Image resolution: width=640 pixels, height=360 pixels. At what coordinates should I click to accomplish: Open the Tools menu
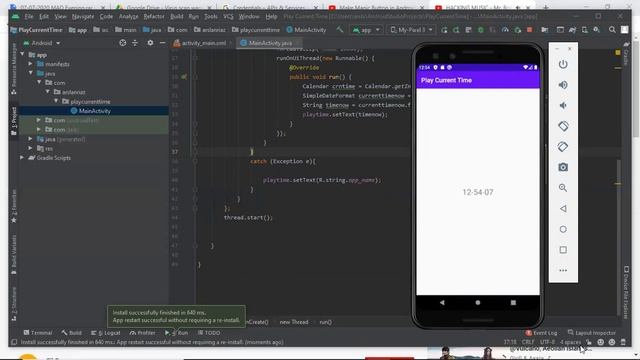tap(211, 17)
